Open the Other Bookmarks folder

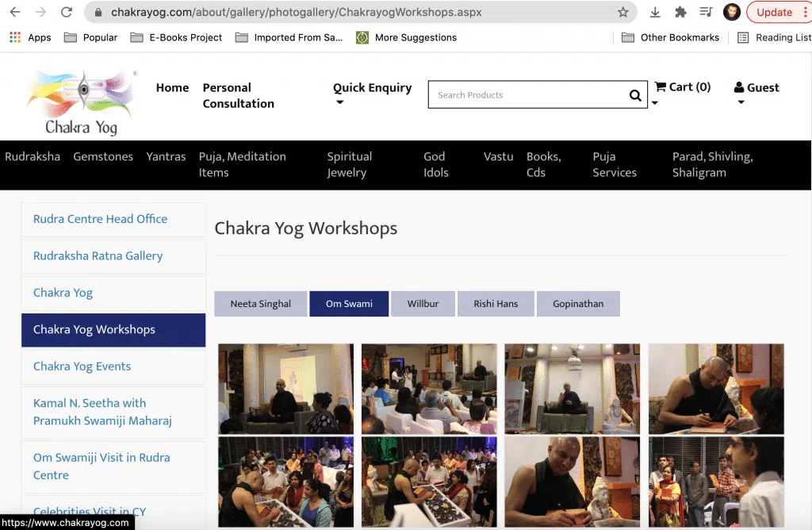point(671,37)
